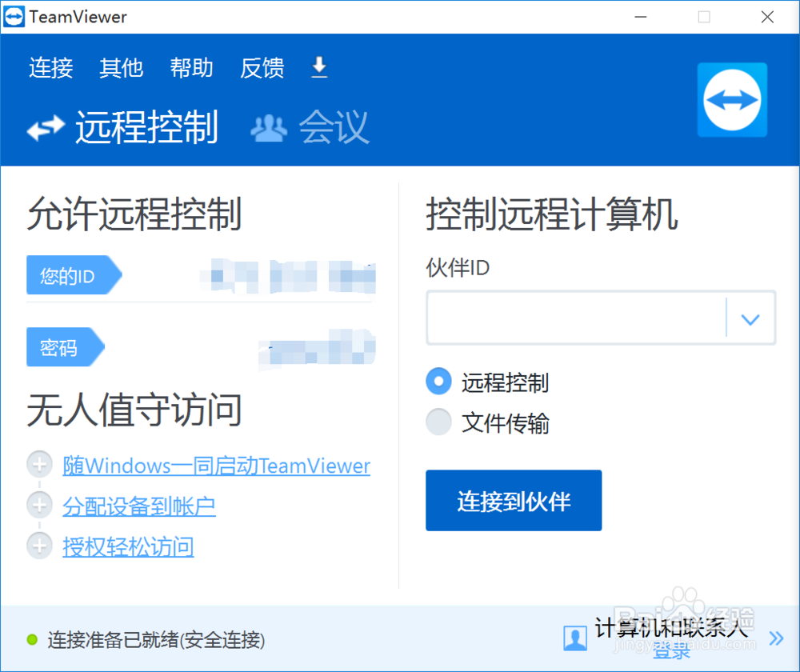Open the 随Windows一同启动TeamViewer link
The image size is (800, 672).
tap(217, 465)
